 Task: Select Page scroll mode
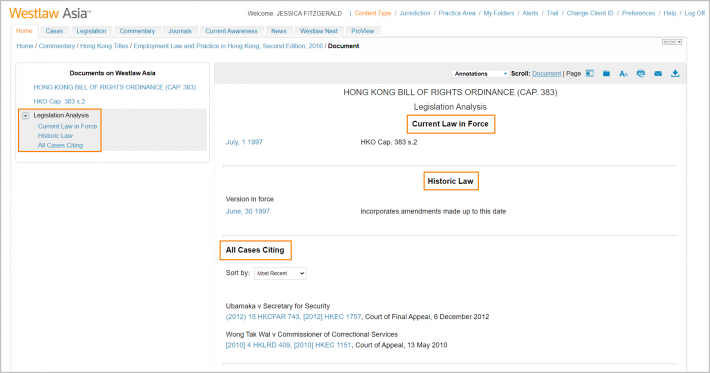click(573, 73)
